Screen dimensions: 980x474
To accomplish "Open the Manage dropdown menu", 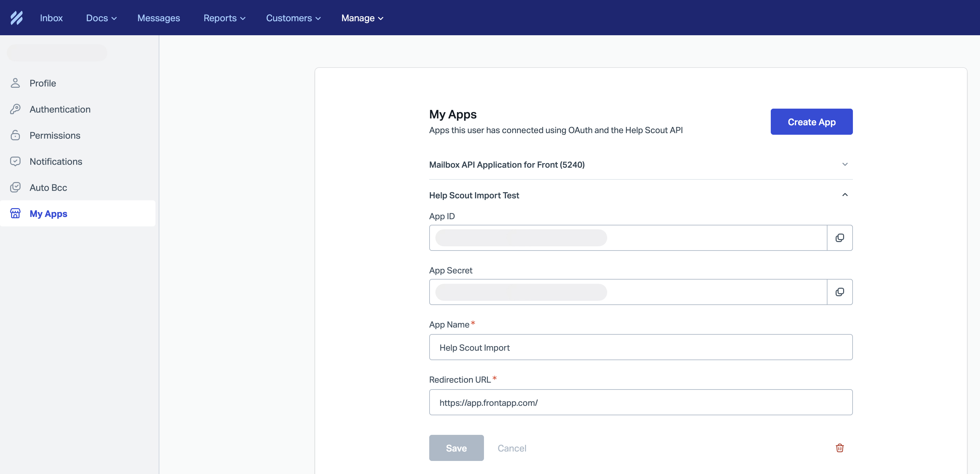I will (x=362, y=18).
